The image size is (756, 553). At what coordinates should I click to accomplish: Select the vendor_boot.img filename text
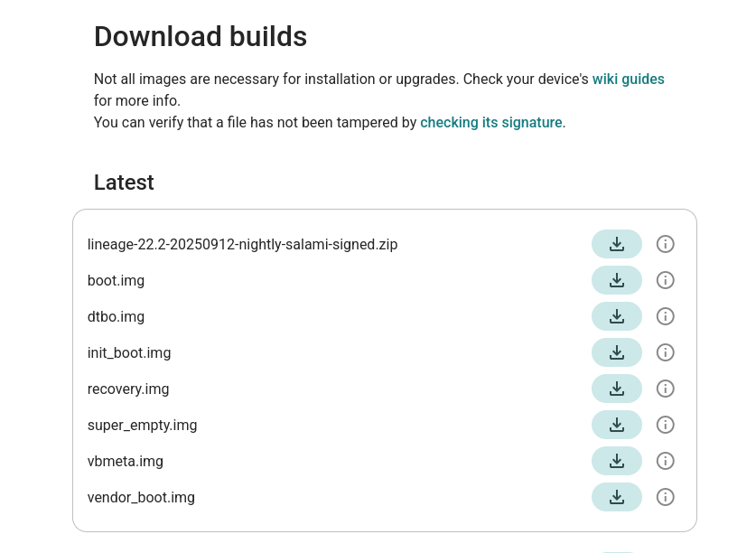coord(141,498)
